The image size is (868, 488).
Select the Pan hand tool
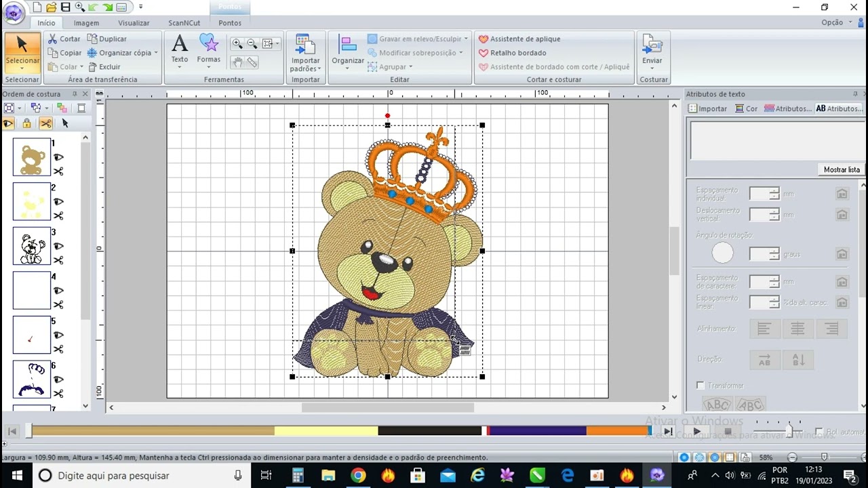tap(237, 62)
